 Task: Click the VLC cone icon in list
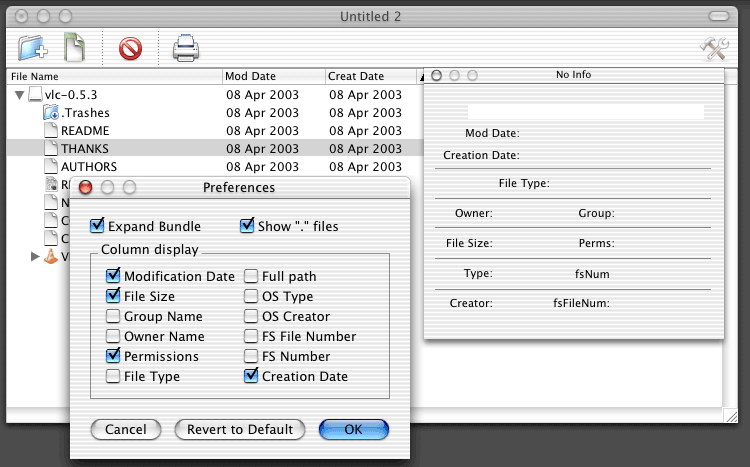[x=51, y=257]
